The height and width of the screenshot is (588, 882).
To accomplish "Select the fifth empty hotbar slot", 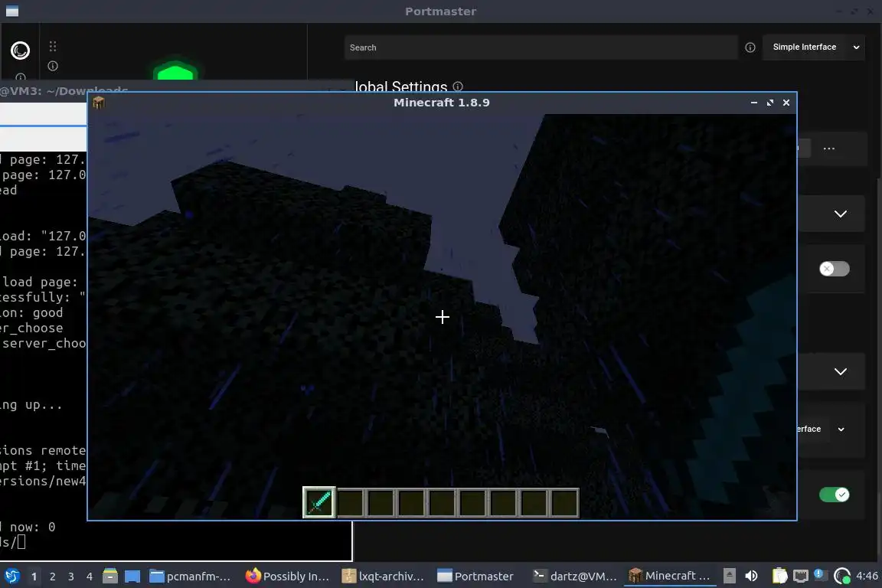I will click(x=472, y=503).
